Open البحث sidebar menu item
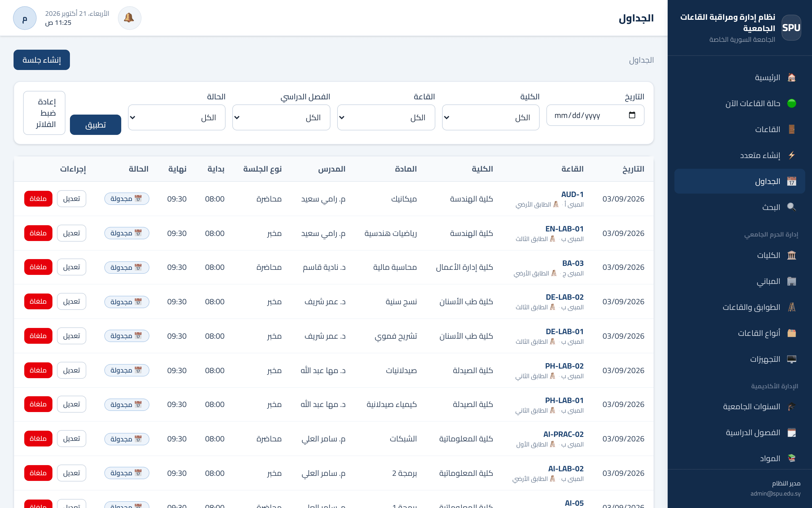The width and height of the screenshot is (812, 508). [x=740, y=207]
